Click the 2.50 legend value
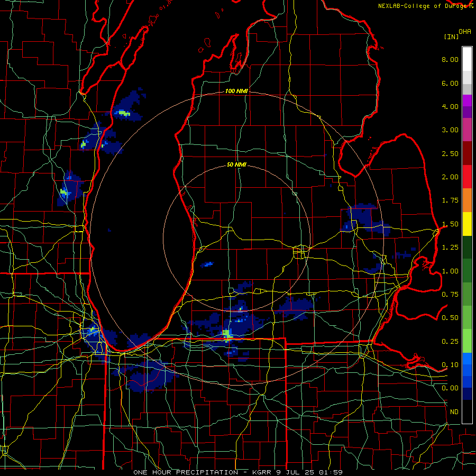 (x=450, y=153)
